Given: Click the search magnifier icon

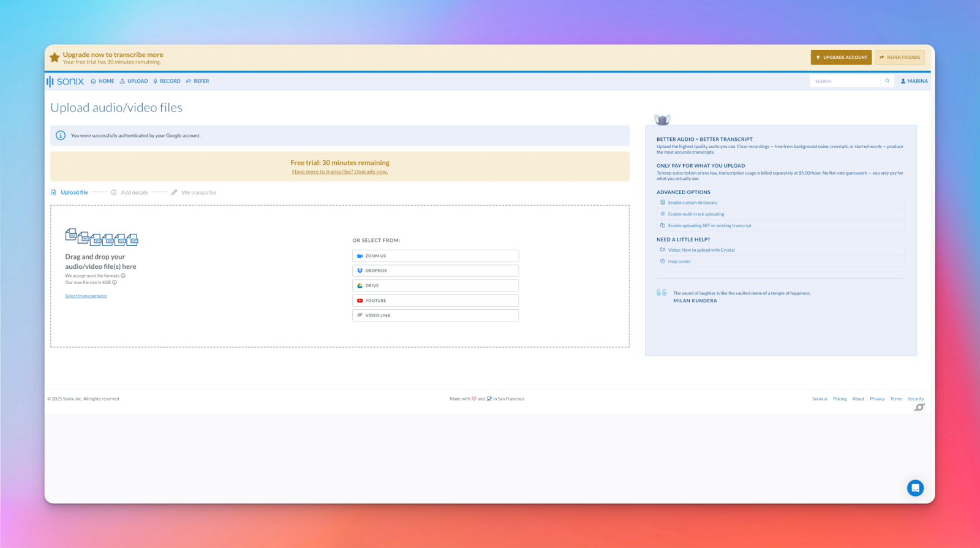Looking at the screenshot, I should (x=887, y=81).
